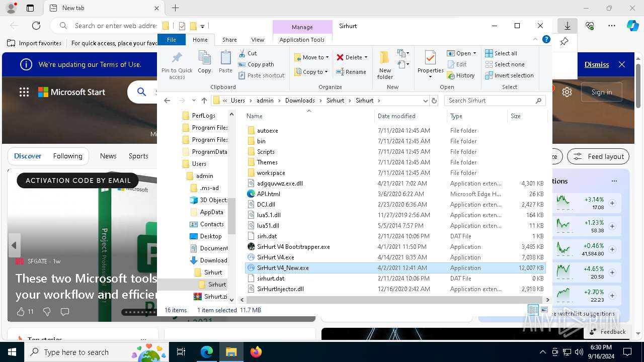Click the Rename command
The height and width of the screenshot is (362, 644).
point(351,72)
